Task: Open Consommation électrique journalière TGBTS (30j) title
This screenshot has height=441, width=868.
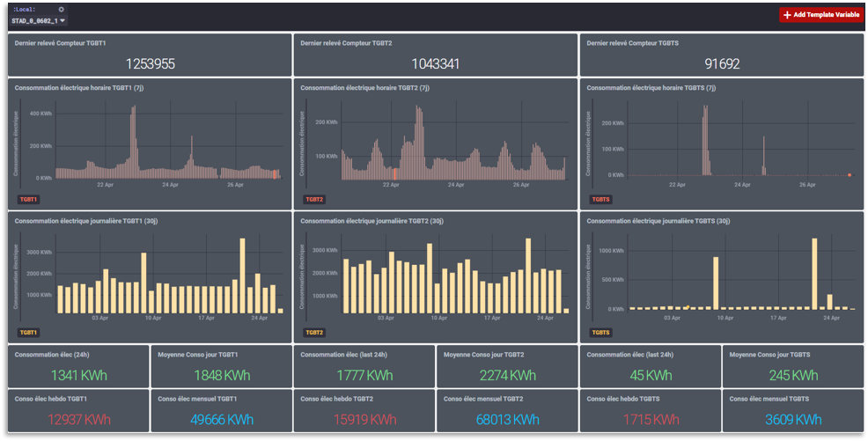Action: pyautogui.click(x=658, y=221)
